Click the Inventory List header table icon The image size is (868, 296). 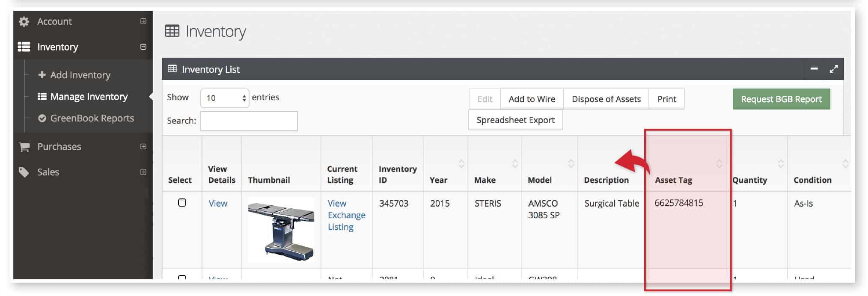[172, 69]
